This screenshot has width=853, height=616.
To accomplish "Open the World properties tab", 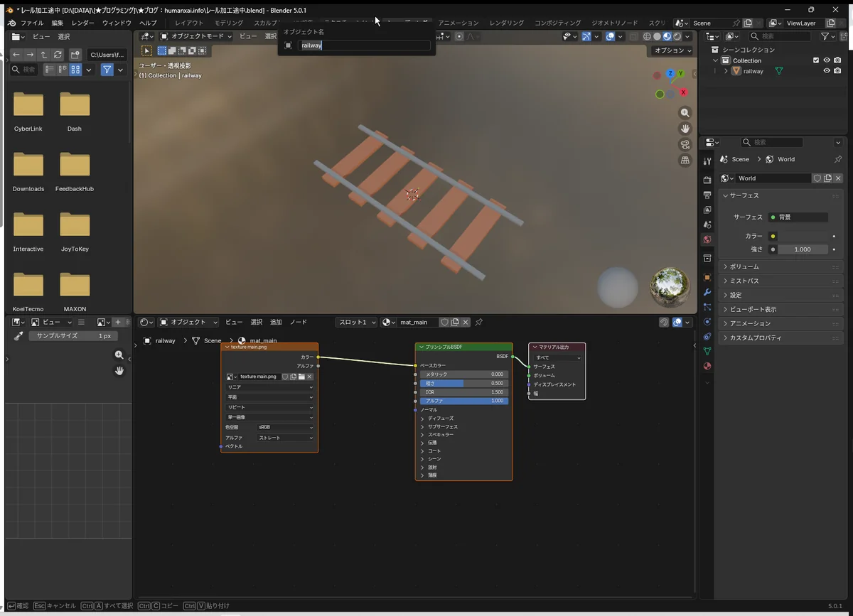I will tap(707, 239).
